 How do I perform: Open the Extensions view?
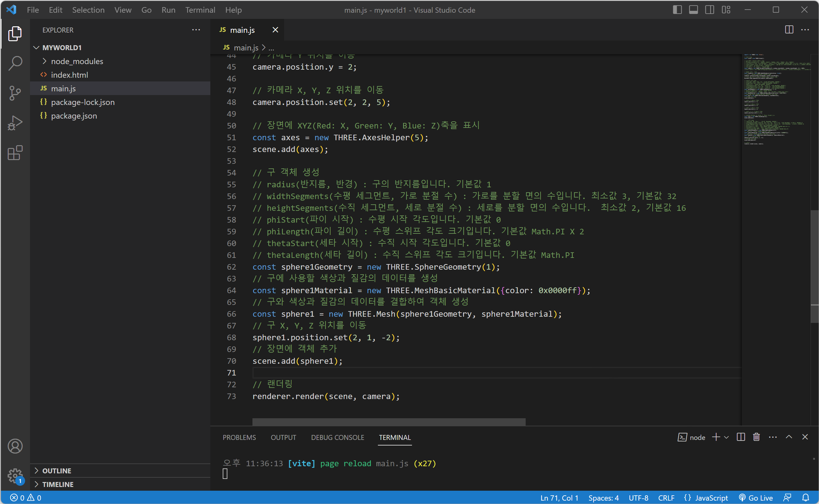(15, 153)
